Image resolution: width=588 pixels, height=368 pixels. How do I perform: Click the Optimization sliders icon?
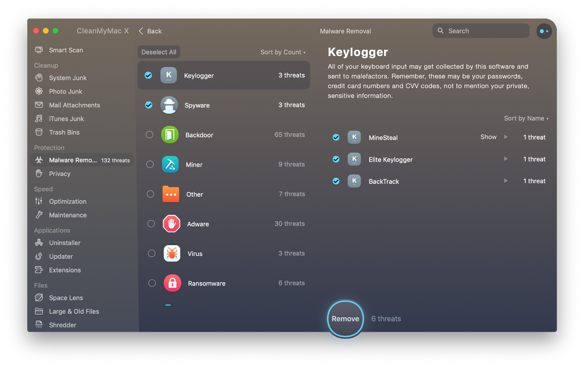point(39,201)
